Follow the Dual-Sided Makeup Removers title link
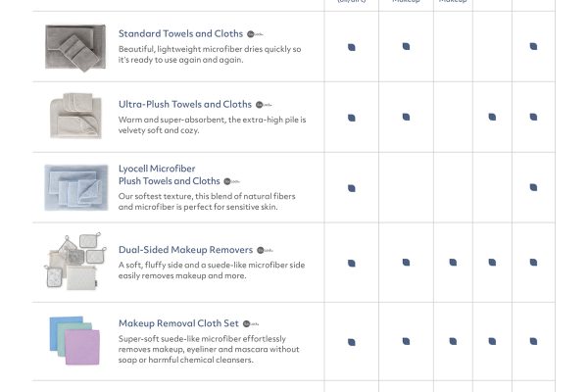 tap(185, 250)
